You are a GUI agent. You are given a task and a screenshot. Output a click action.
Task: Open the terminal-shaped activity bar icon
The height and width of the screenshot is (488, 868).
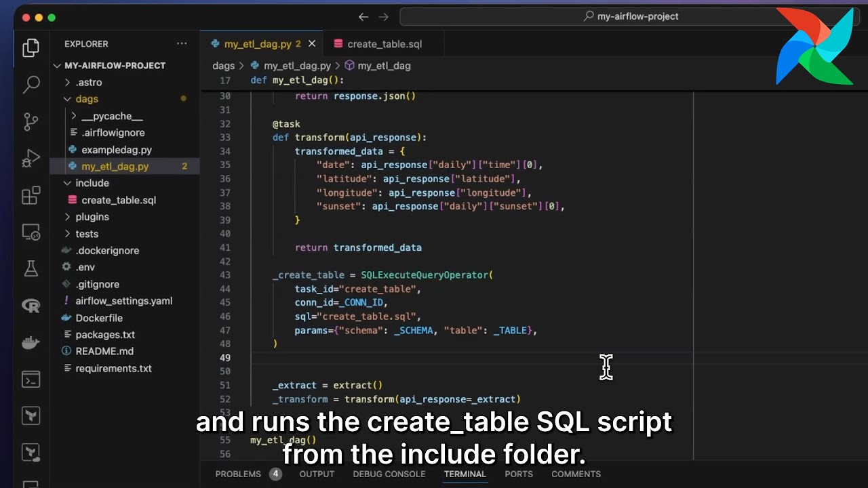pos(31,379)
